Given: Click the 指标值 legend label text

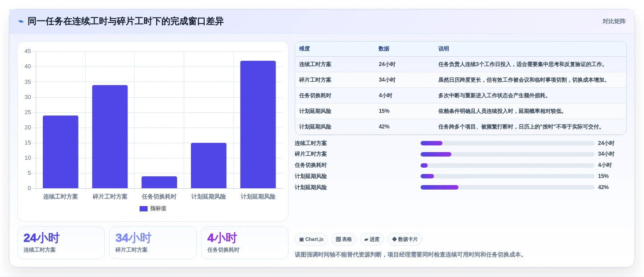Looking at the screenshot, I should (x=158, y=209).
